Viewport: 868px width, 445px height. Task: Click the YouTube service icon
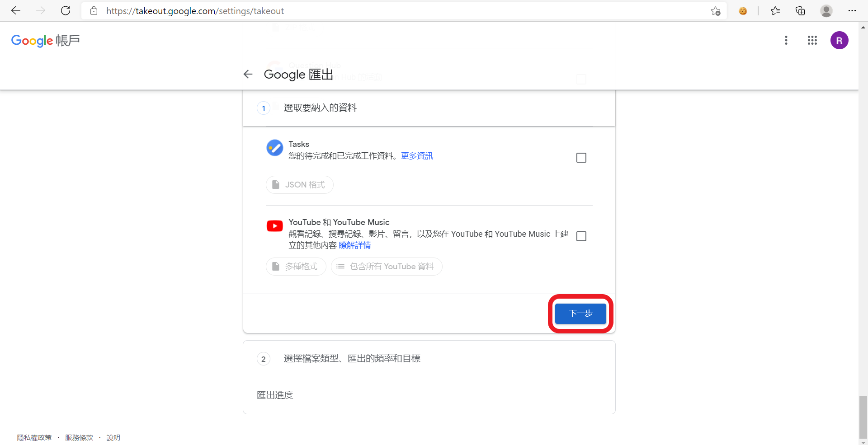(275, 226)
